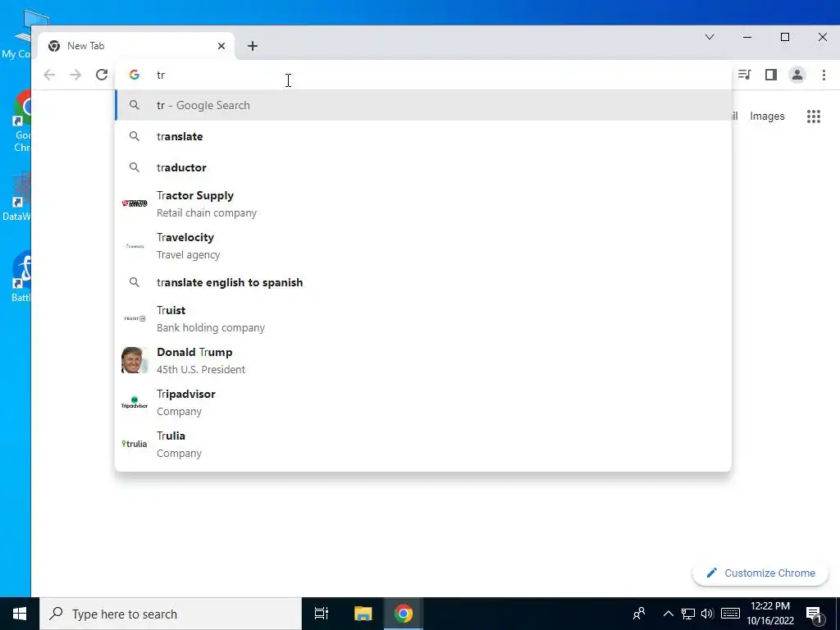Click the Tripadvisor logo thumbnail
The image size is (840, 630).
(135, 402)
